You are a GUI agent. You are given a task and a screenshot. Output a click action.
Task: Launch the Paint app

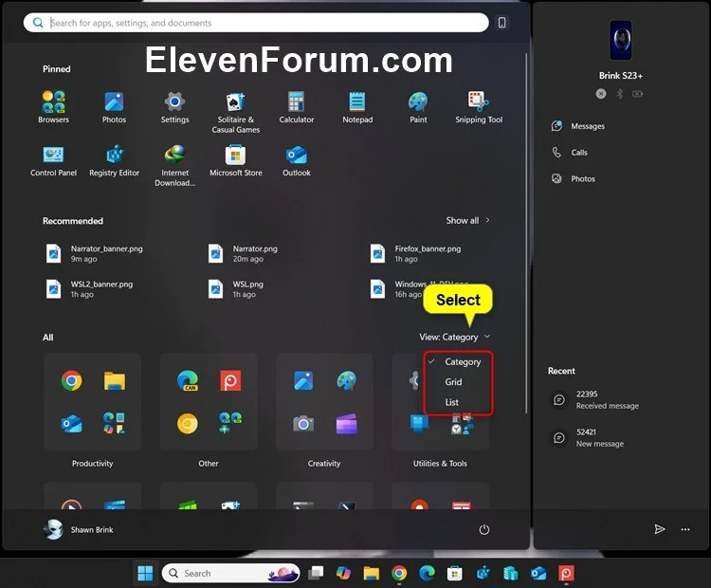418,107
